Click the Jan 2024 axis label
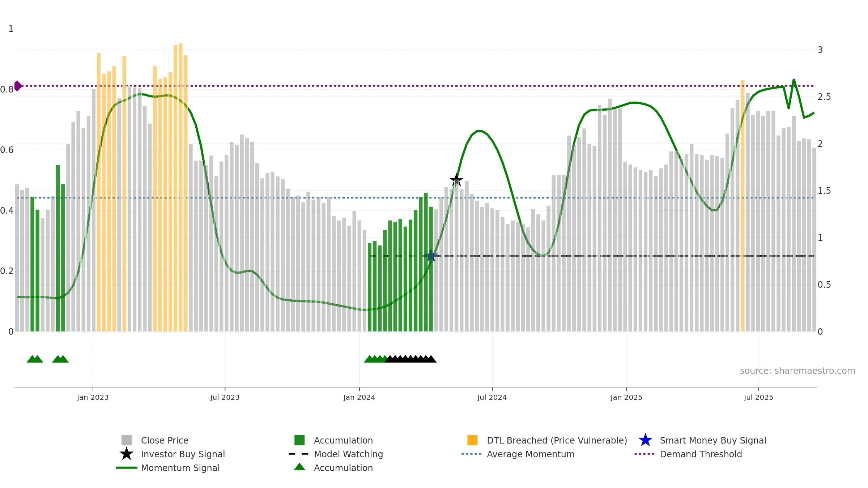Viewport: 868px width, 488px height. pyautogui.click(x=359, y=397)
